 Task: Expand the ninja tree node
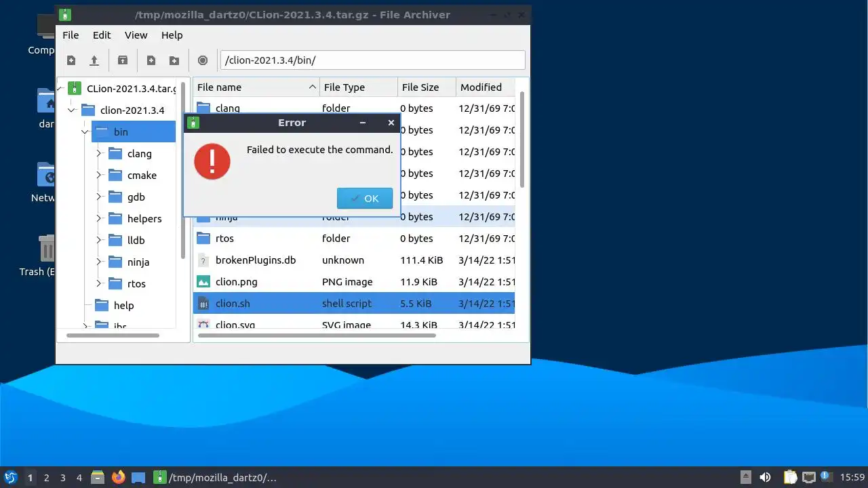point(98,262)
